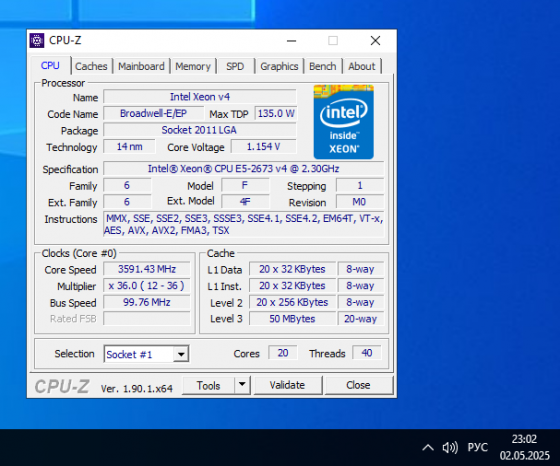Click L1 Data value 20 x 32 KBytes
The image size is (560, 466).
[x=292, y=269]
